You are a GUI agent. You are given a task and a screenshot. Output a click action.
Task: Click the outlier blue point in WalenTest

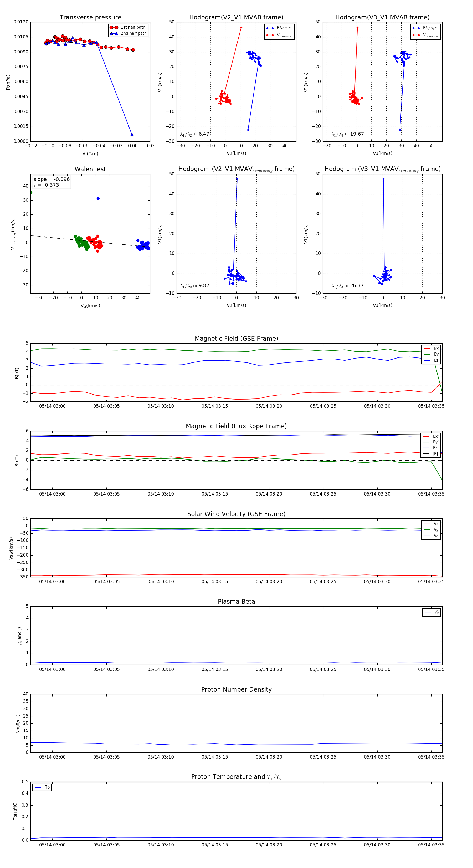pyautogui.click(x=98, y=199)
